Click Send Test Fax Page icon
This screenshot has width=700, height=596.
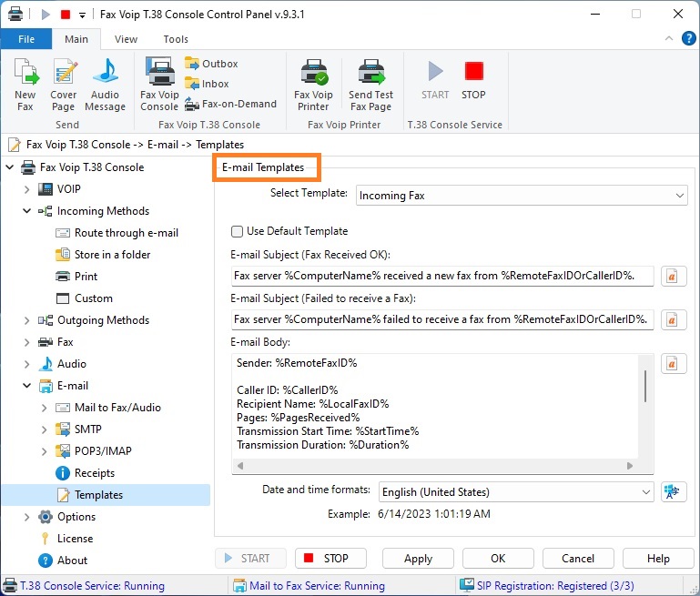click(371, 85)
